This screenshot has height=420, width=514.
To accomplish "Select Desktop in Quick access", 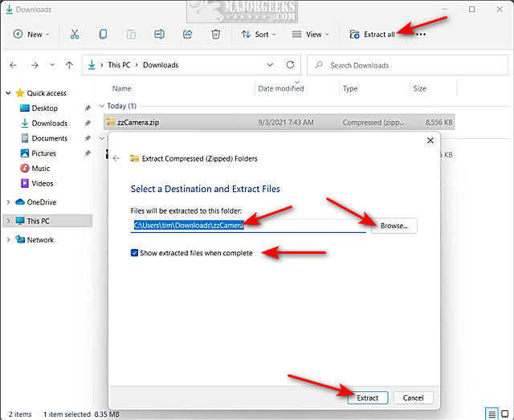I will click(45, 108).
